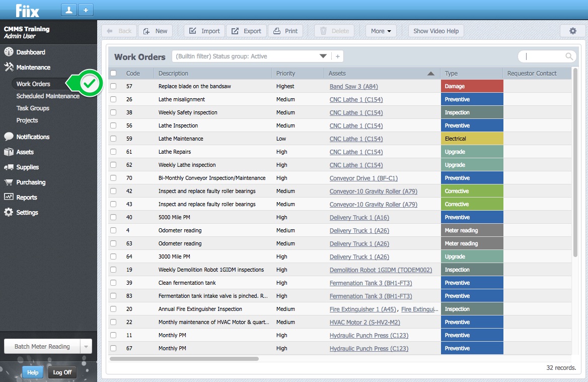Viewport: 588px width, 382px height.
Task: Click the Corrective type cell for order 42
Action: [472, 191]
